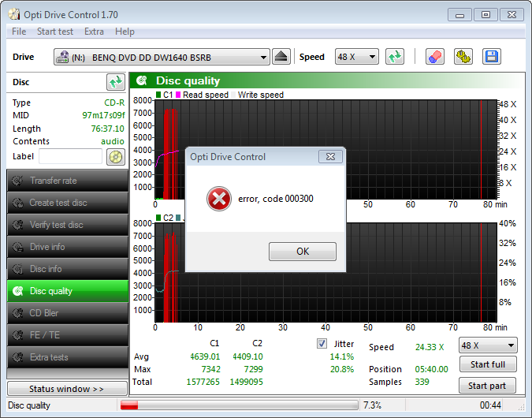
Task: Click the disc label icon next to Label field
Action: click(116, 157)
